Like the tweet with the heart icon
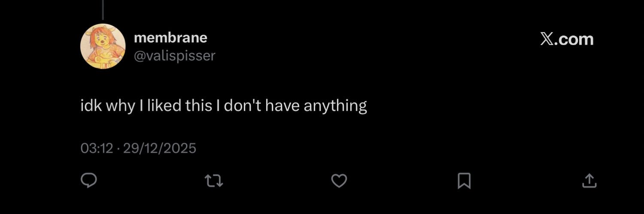The image size is (644, 214). click(339, 181)
